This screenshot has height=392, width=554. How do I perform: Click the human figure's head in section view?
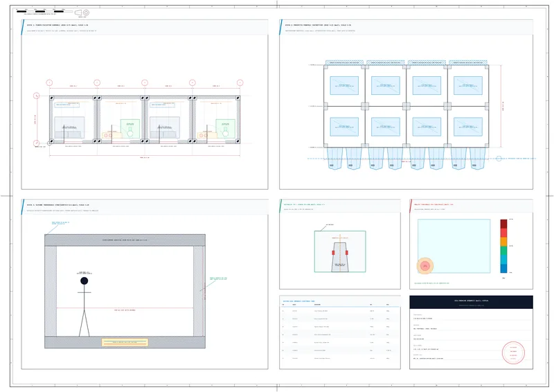coord(84,280)
